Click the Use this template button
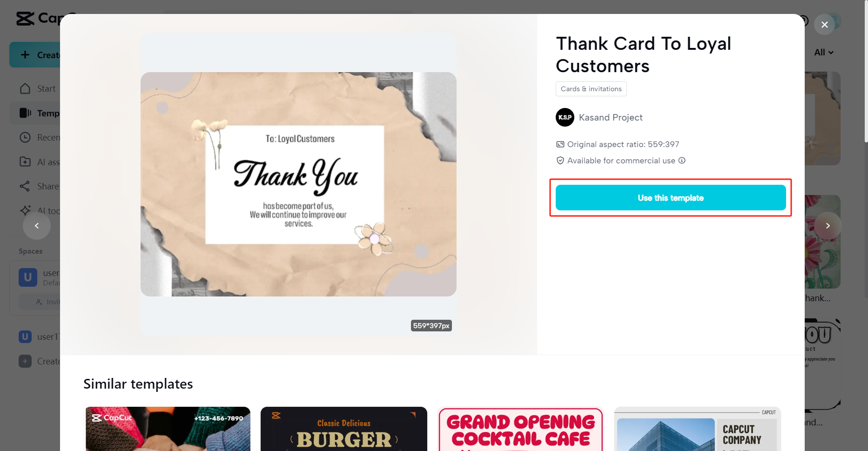 671,198
